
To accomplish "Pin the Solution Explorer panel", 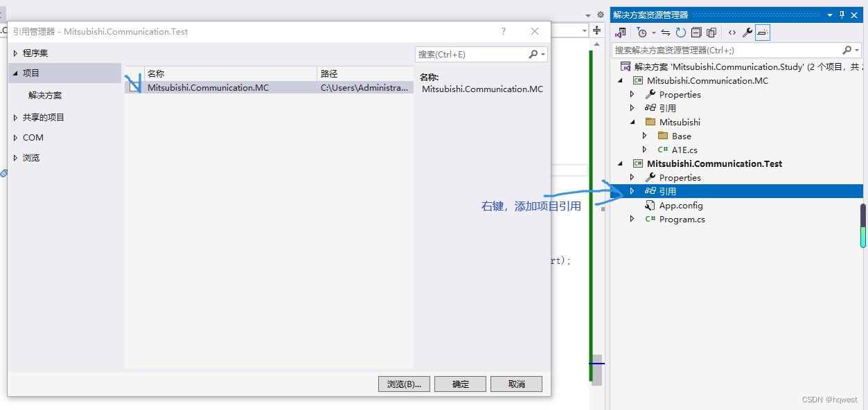I will pos(842,15).
